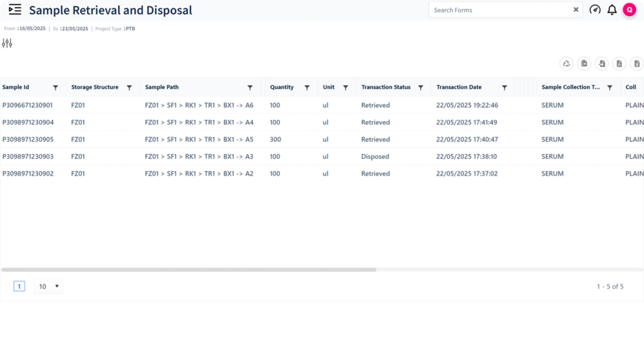Open filter for Quantity column

tap(307, 87)
